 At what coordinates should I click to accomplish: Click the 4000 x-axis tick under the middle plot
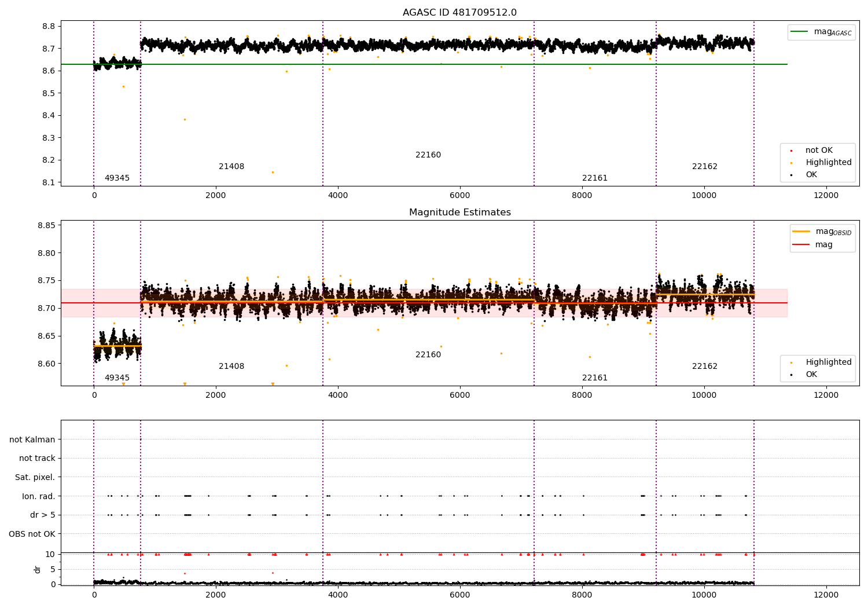338,395
